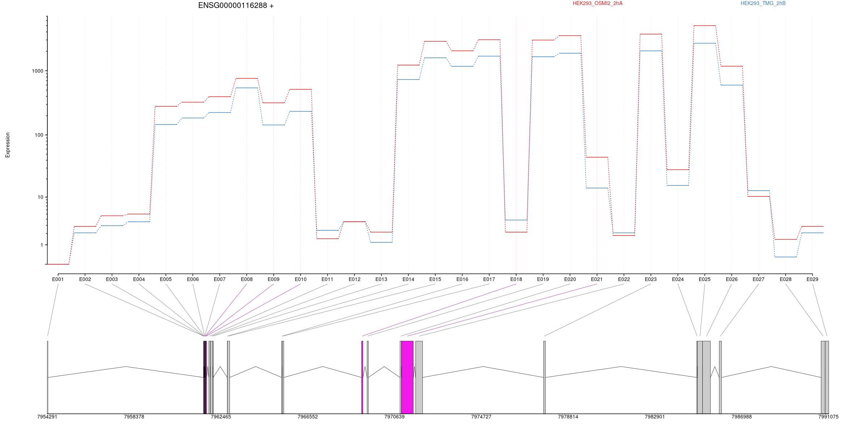Click the red expression line above E025

705,26
